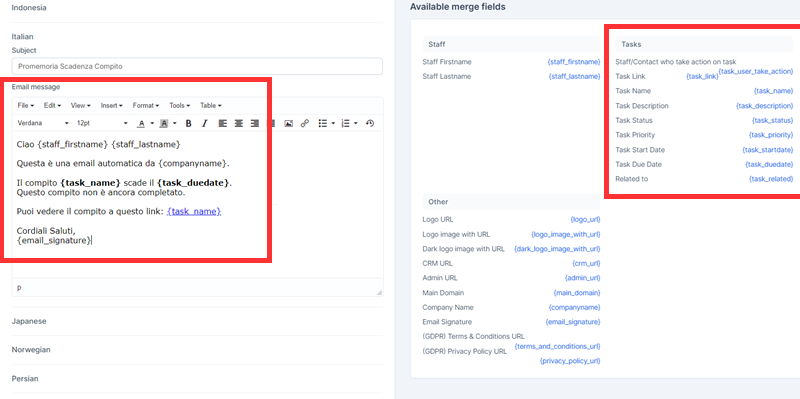
Task: Insert the {logo_url} merge field
Action: 585,219
